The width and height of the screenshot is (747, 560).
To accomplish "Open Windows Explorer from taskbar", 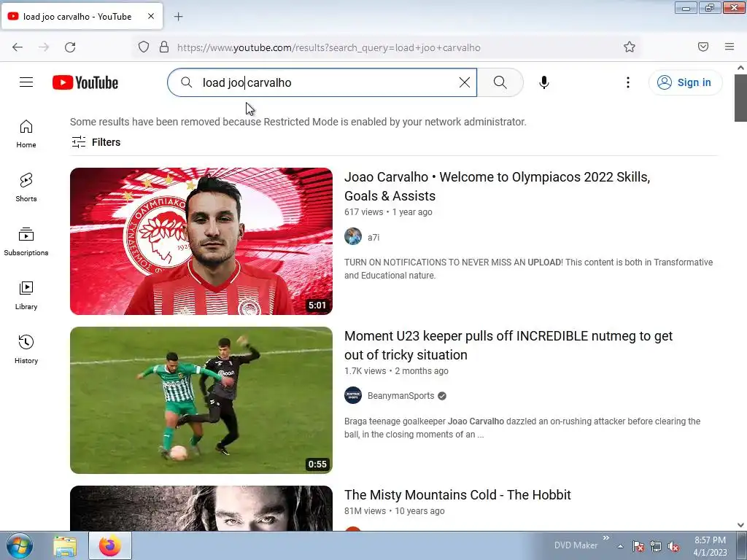I will (x=65, y=546).
